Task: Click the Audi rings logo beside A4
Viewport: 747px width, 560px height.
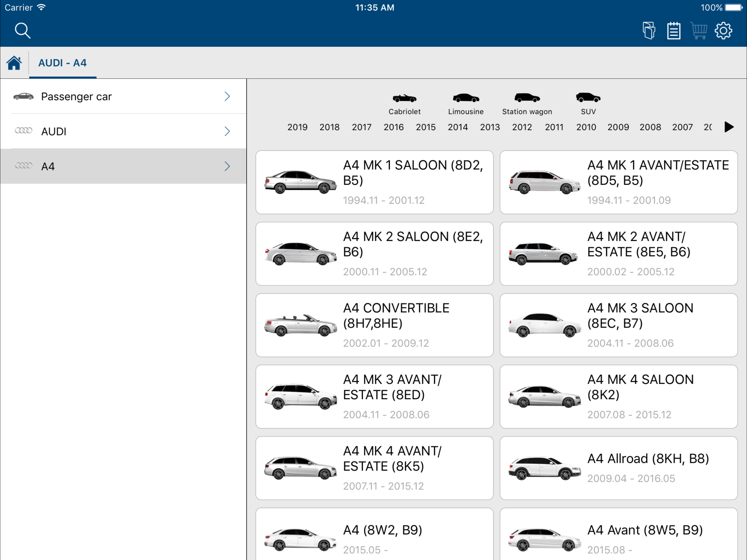Action: click(x=24, y=165)
